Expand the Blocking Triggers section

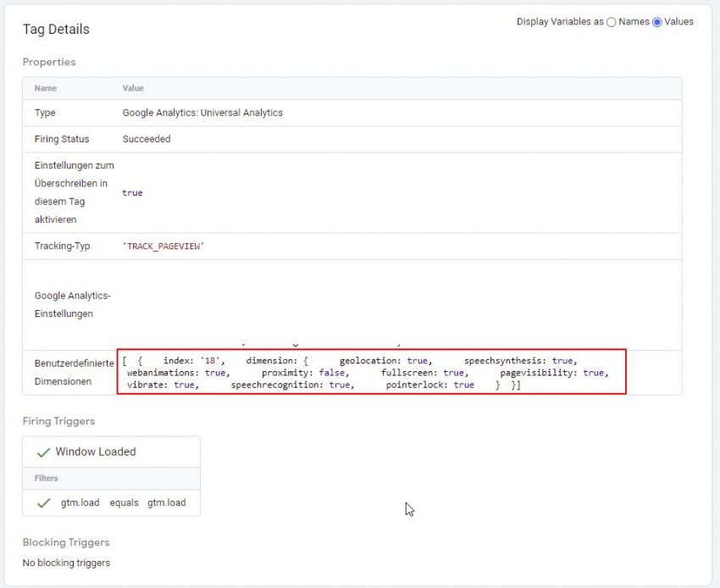(65, 542)
